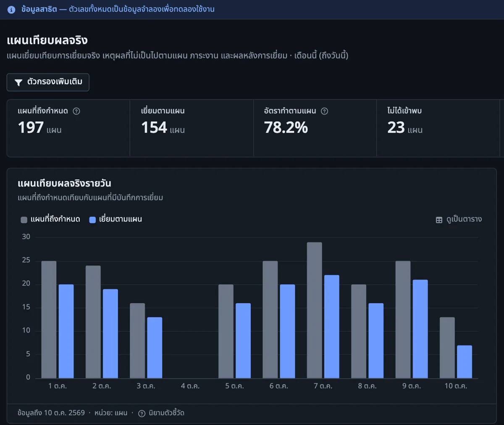
Task: Open the ตัวกรองเพิ่มเติม filter button
Action: [48, 82]
